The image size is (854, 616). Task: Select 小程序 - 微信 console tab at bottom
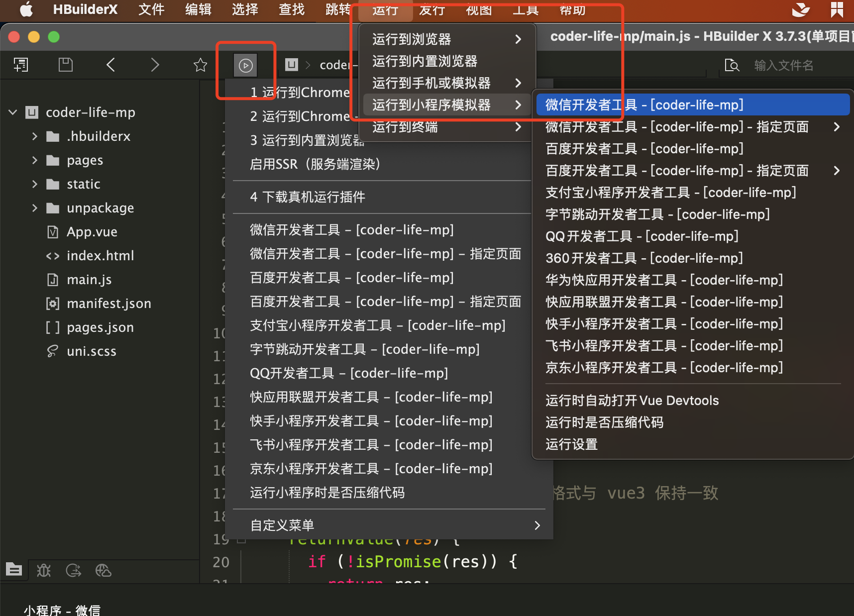(x=62, y=610)
